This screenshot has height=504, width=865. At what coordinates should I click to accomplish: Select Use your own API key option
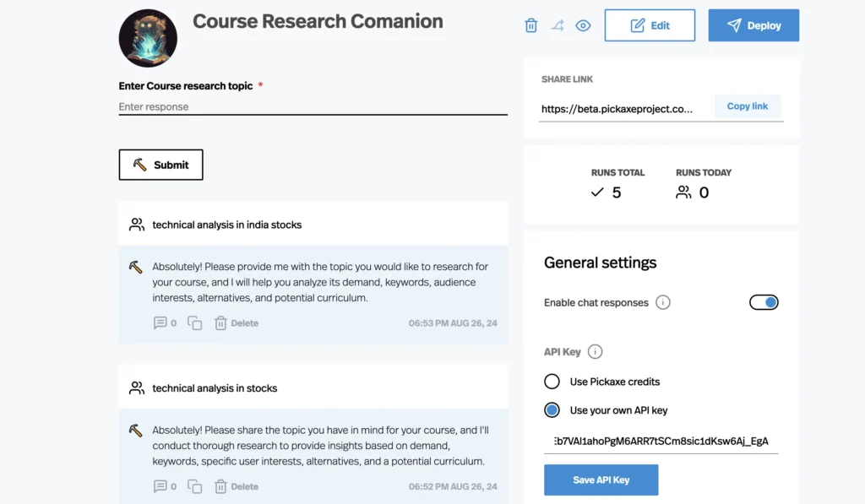[552, 410]
